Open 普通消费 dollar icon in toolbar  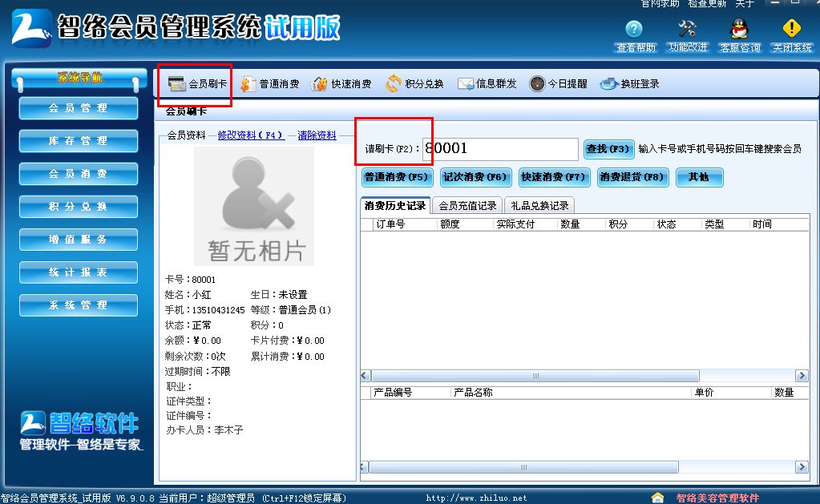(x=248, y=83)
